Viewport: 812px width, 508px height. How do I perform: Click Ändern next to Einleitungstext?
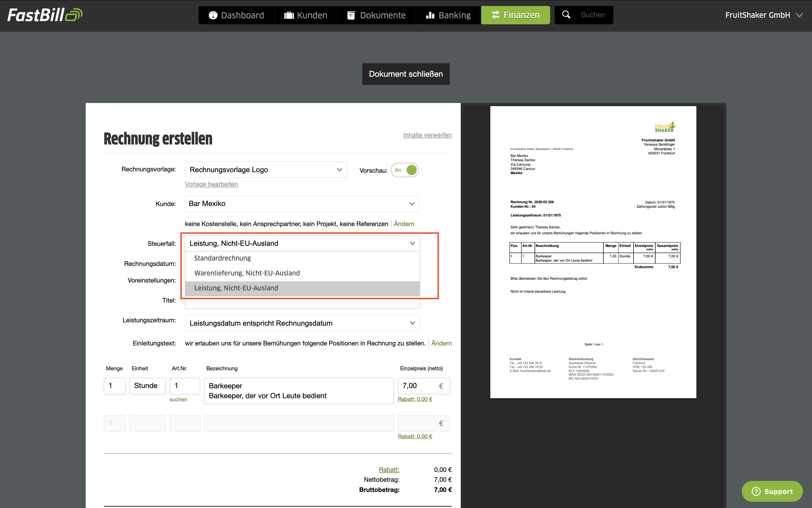coord(441,343)
